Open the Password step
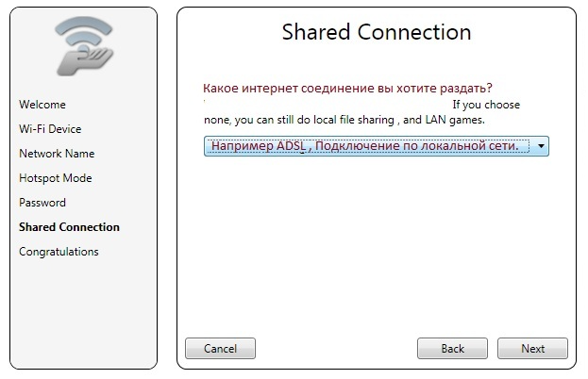Screen dimensions: 588x379 42,203
